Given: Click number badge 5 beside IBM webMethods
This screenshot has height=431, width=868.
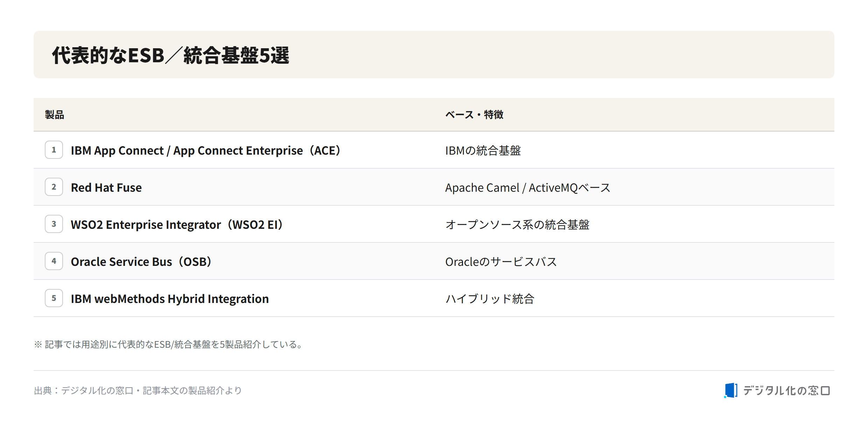Looking at the screenshot, I should (54, 298).
